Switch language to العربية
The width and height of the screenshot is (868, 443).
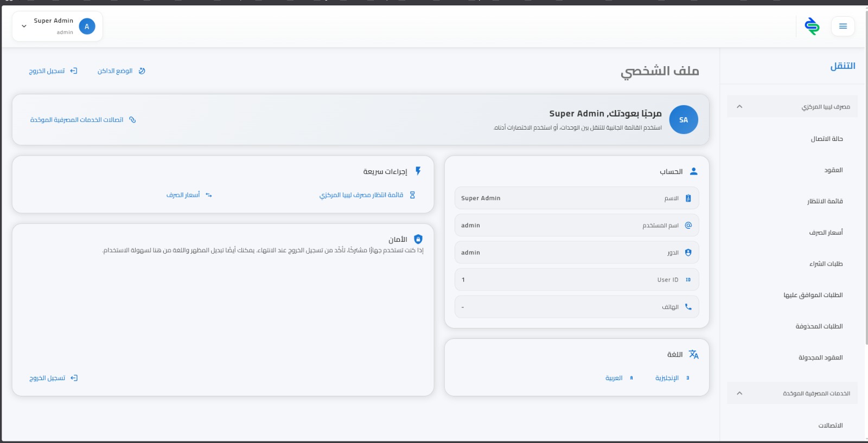[618, 378]
